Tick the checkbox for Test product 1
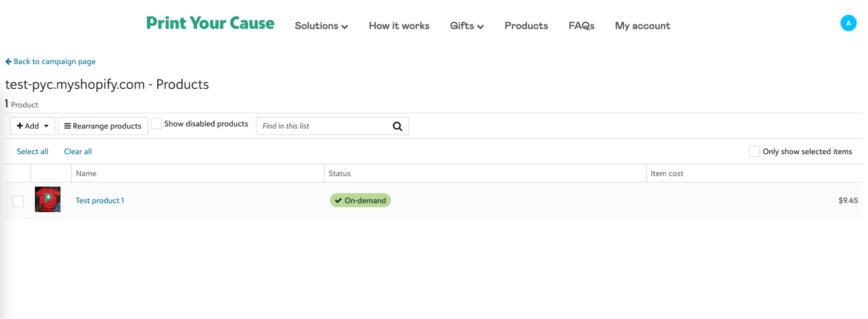 tap(18, 201)
